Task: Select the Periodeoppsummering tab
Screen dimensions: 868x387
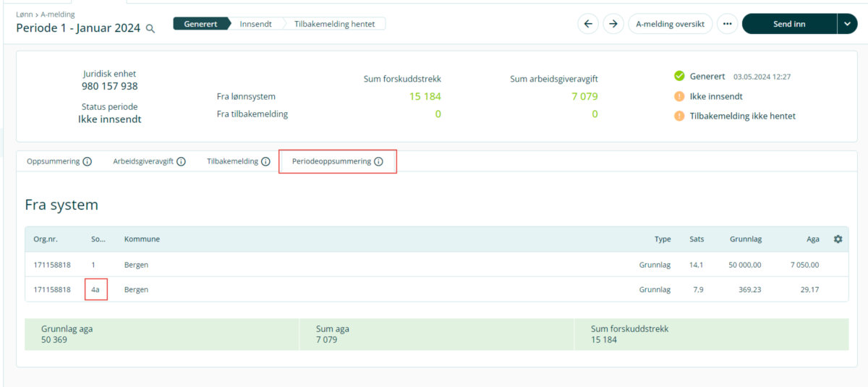Action: point(331,162)
